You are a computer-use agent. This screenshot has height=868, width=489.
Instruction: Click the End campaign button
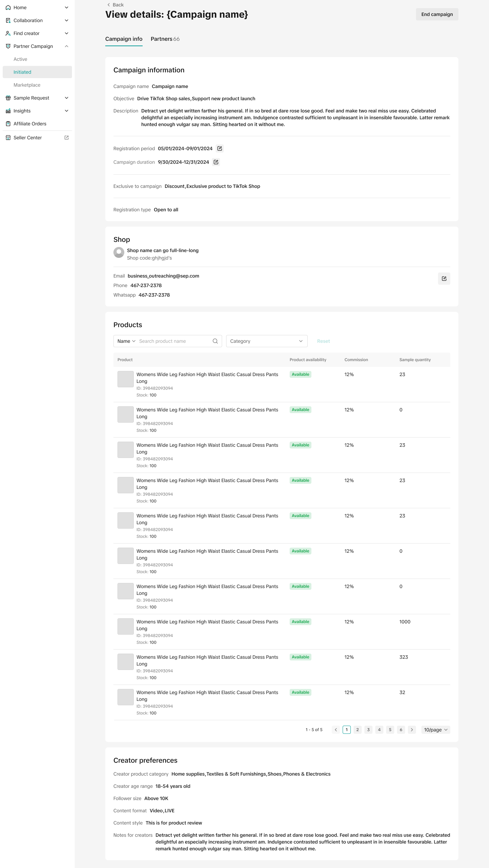click(x=437, y=14)
